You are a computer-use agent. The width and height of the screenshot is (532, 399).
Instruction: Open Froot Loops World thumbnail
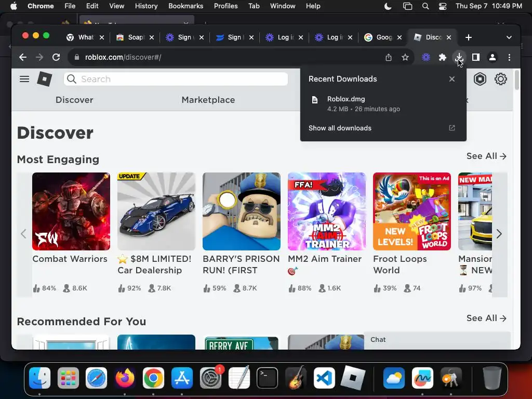click(412, 211)
